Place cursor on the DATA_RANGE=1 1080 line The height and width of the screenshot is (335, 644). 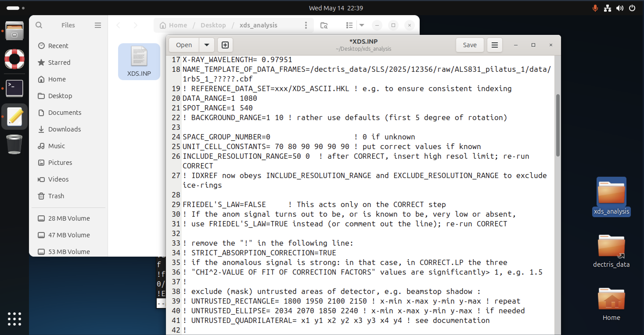click(219, 98)
